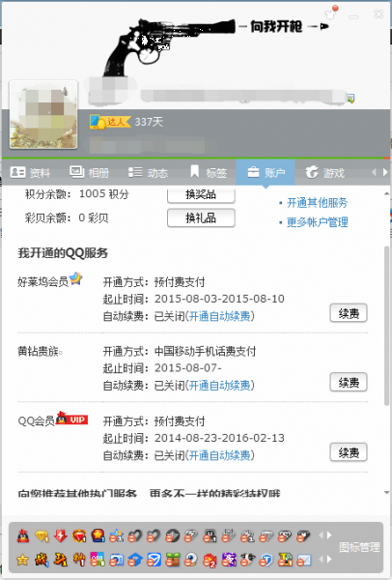Viewport: 392px width, 580px height.
Task: Show next icons in bottom icon row
Action: click(329, 560)
